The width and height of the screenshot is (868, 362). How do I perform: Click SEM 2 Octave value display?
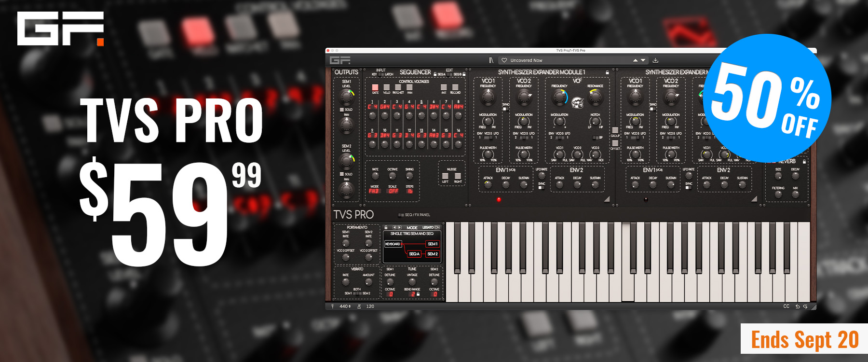click(434, 294)
